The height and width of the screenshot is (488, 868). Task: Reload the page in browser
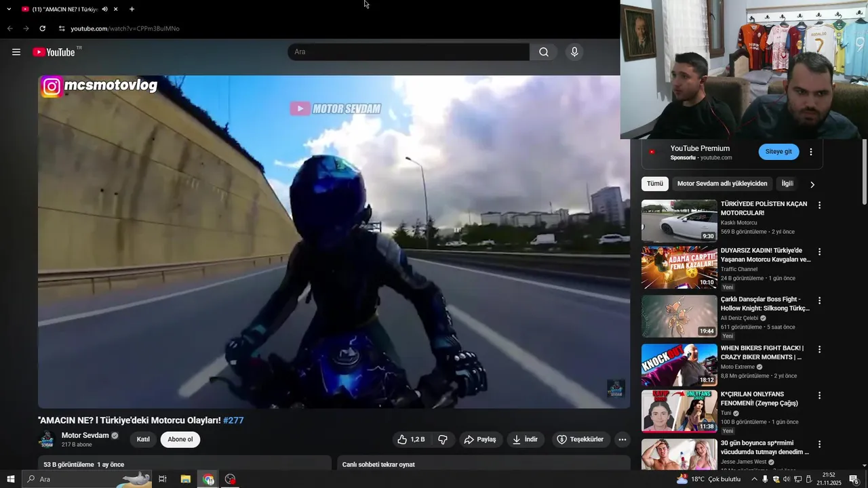click(42, 28)
